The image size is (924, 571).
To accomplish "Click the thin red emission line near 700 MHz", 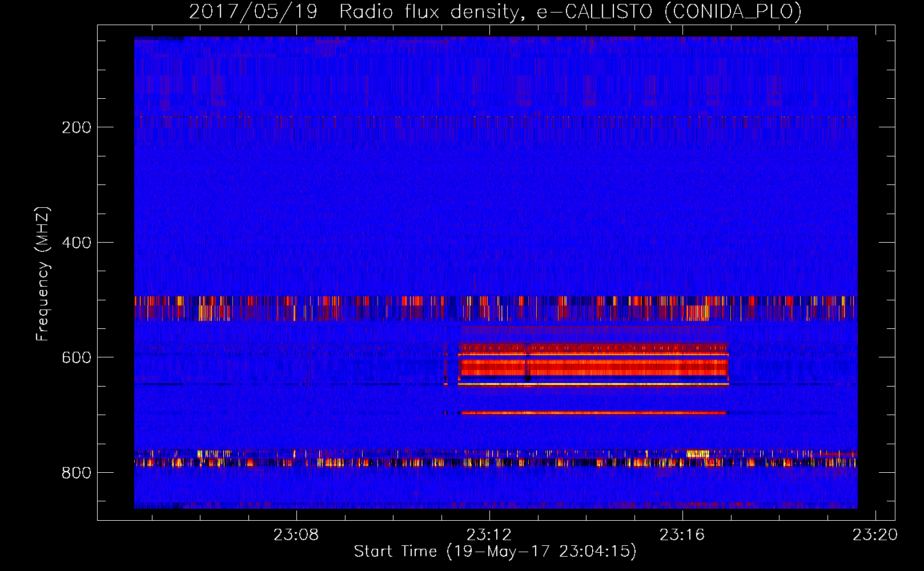I will pos(593,412).
